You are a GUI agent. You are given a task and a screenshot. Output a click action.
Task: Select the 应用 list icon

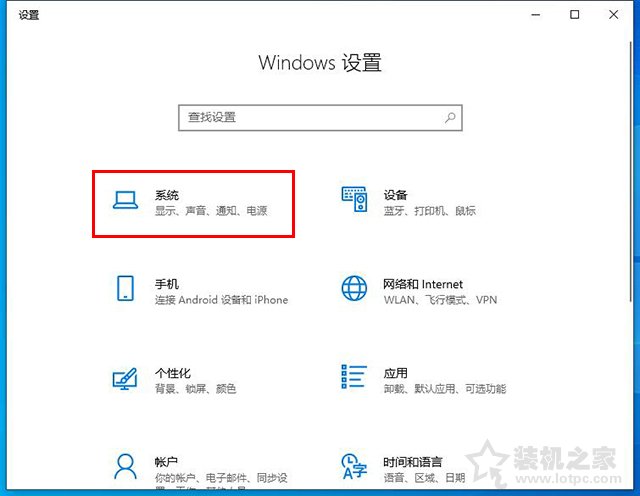pos(354,379)
